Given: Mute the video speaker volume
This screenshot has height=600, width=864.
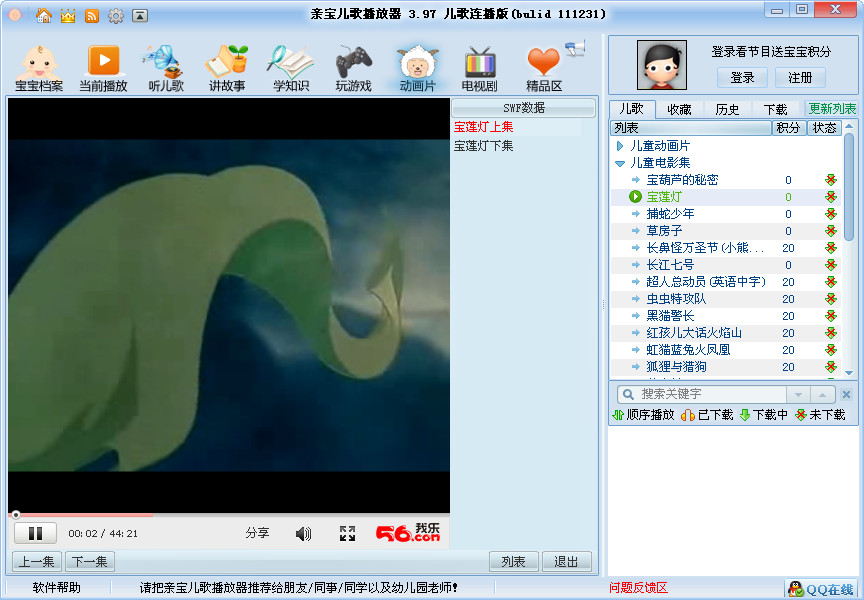Looking at the screenshot, I should 303,533.
